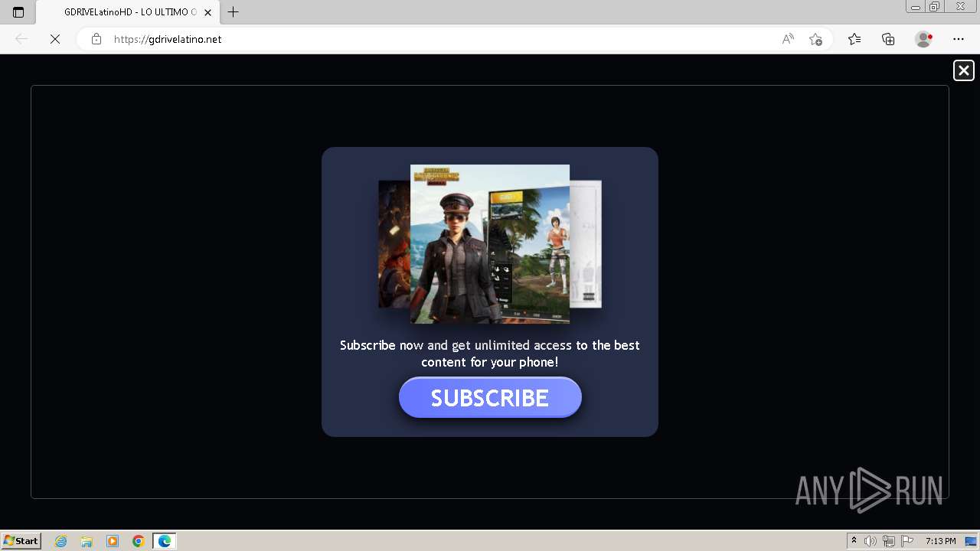Click the 'Subscribe now and get unlimited access' text
Screen dimensions: 980x551
490,354
